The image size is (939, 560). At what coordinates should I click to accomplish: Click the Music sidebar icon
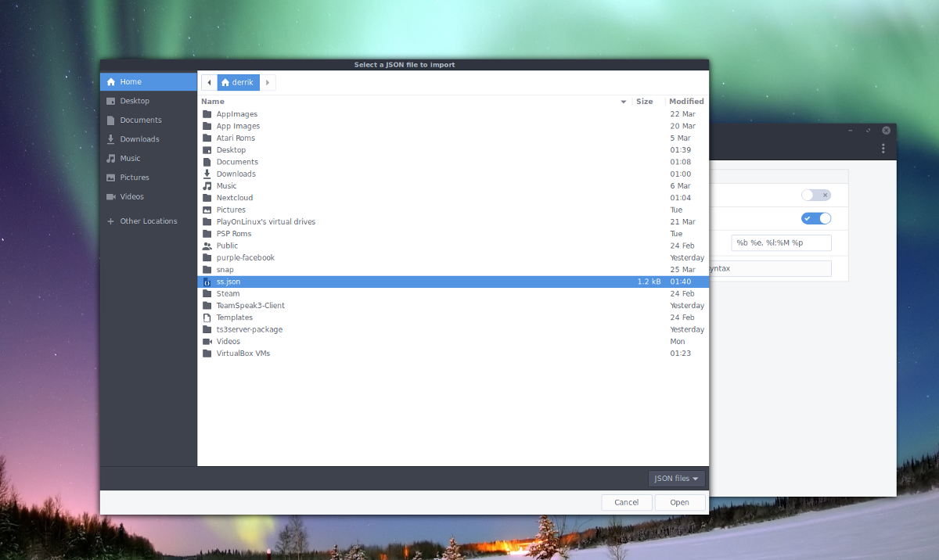(110, 158)
